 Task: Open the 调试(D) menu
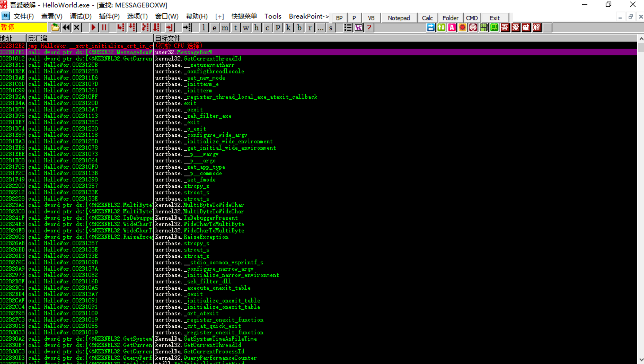point(81,16)
